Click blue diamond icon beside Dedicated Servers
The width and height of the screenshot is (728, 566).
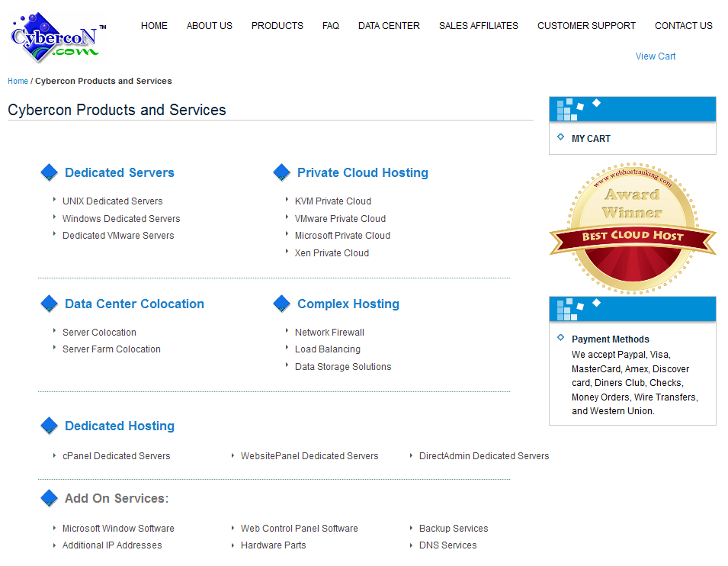tap(50, 172)
